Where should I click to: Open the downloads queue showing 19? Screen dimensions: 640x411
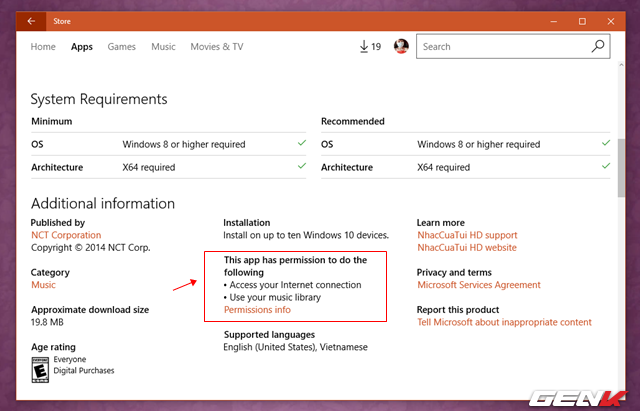(370, 47)
